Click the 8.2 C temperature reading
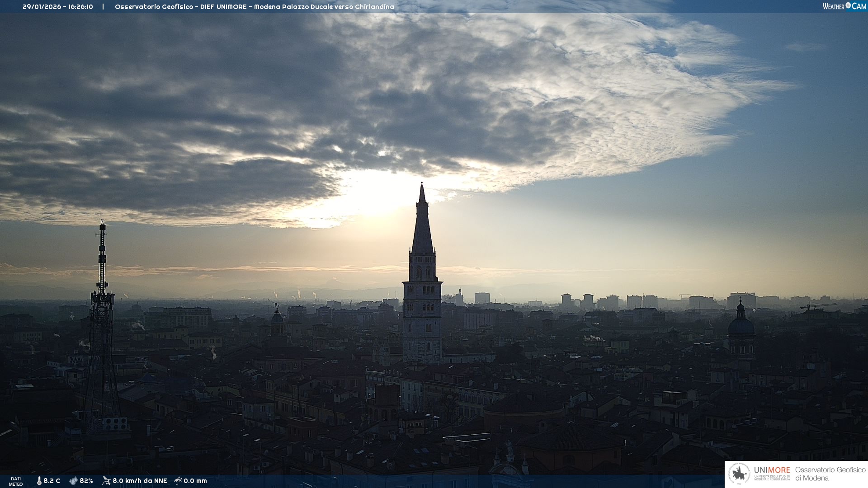 pos(52,481)
